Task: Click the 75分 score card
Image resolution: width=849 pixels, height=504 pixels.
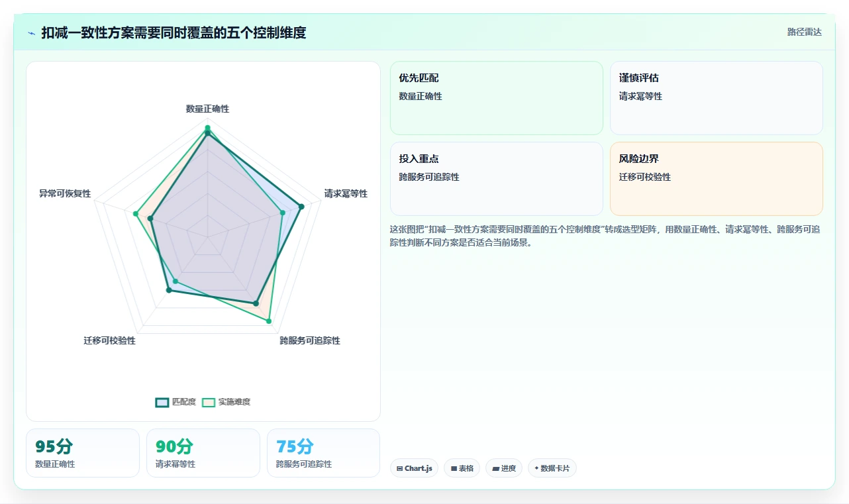Action: [x=324, y=453]
